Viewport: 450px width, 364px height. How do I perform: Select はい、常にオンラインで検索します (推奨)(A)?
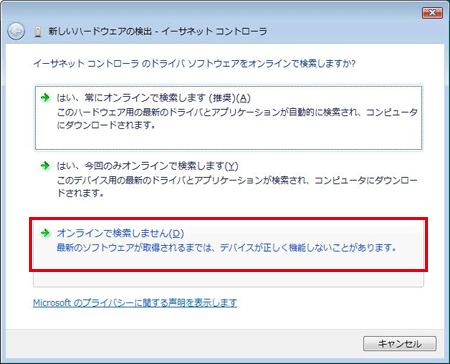(228, 118)
